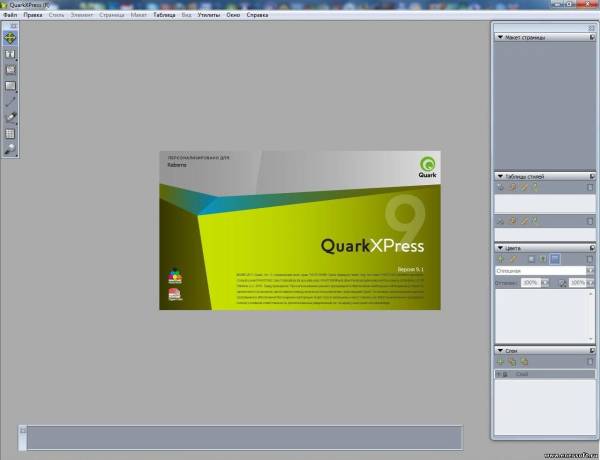
Task: Open the shade percentage dropdown
Action: pos(545,283)
